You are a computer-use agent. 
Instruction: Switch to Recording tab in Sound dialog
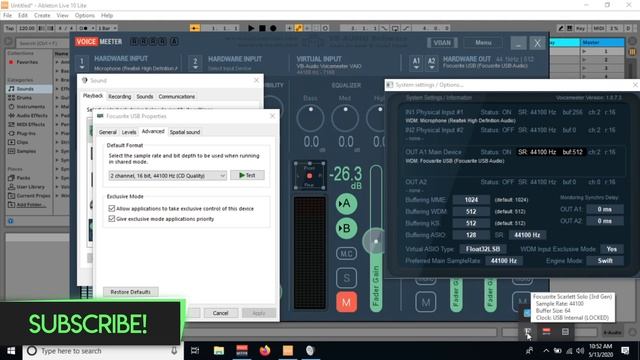click(120, 97)
